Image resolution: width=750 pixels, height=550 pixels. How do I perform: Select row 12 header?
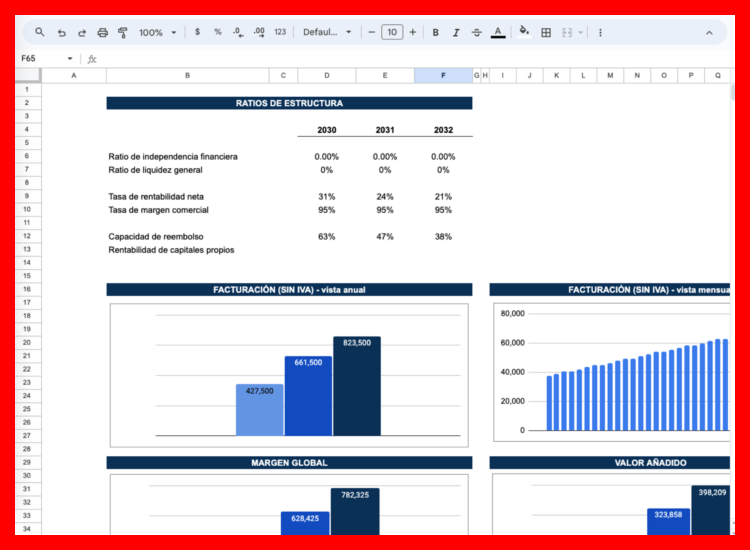pos(27,236)
